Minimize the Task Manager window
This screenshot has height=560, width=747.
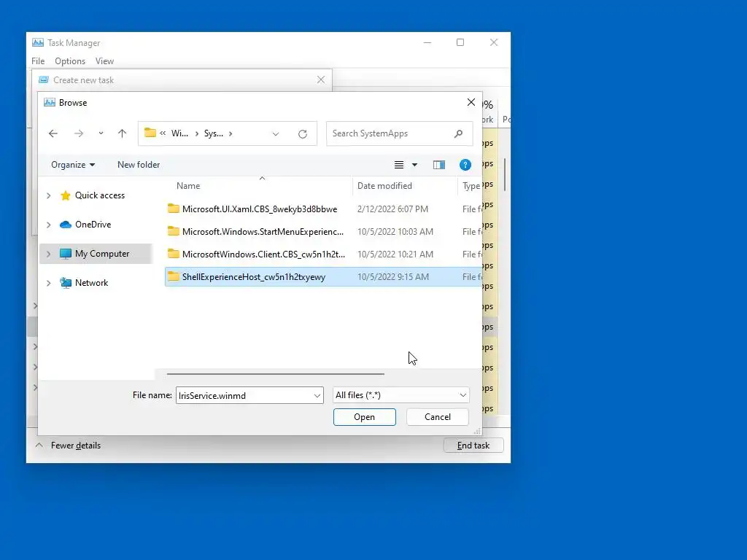(x=427, y=42)
